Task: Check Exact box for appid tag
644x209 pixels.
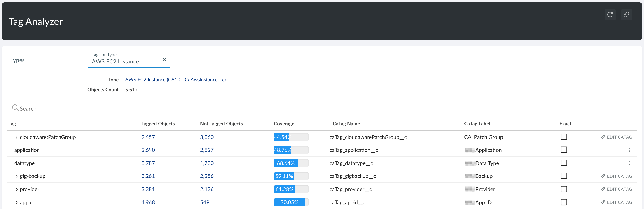Action: tap(564, 202)
